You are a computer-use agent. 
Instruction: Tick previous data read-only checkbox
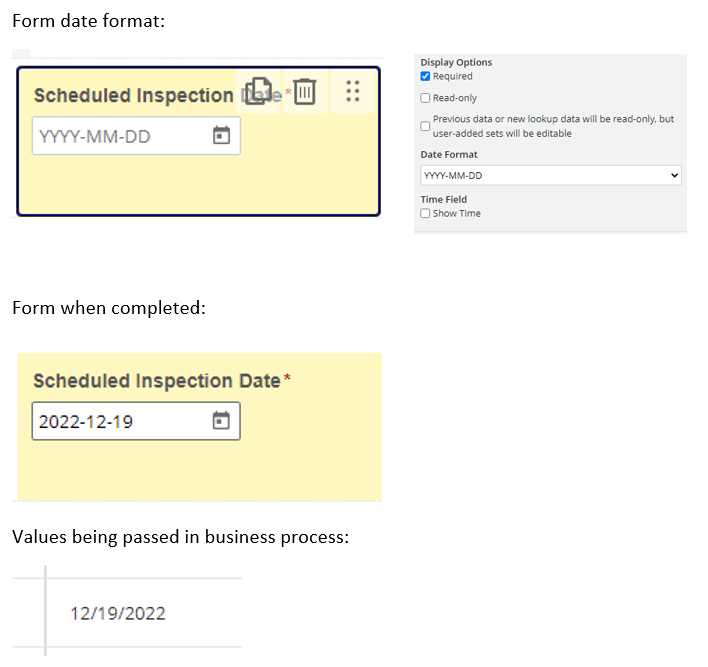[x=425, y=126]
